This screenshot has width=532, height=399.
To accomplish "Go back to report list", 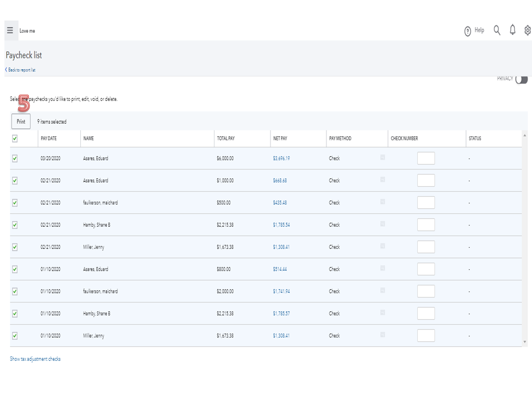I will tap(21, 70).
